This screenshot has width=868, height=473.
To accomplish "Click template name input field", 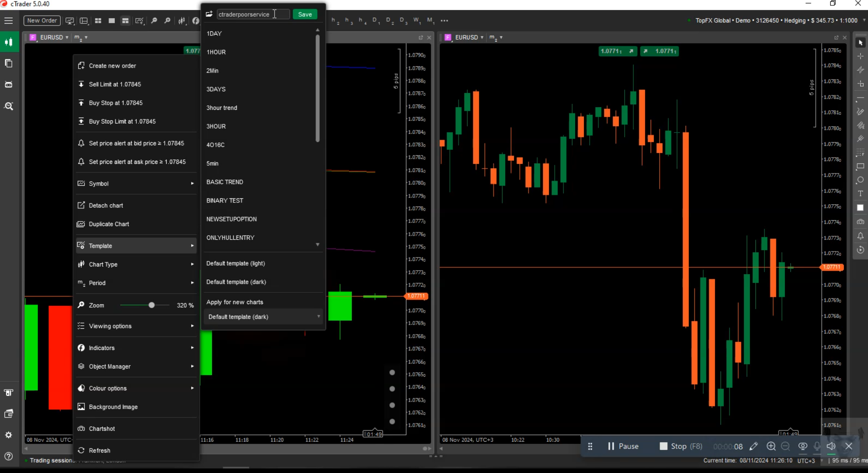I will [x=253, y=15].
